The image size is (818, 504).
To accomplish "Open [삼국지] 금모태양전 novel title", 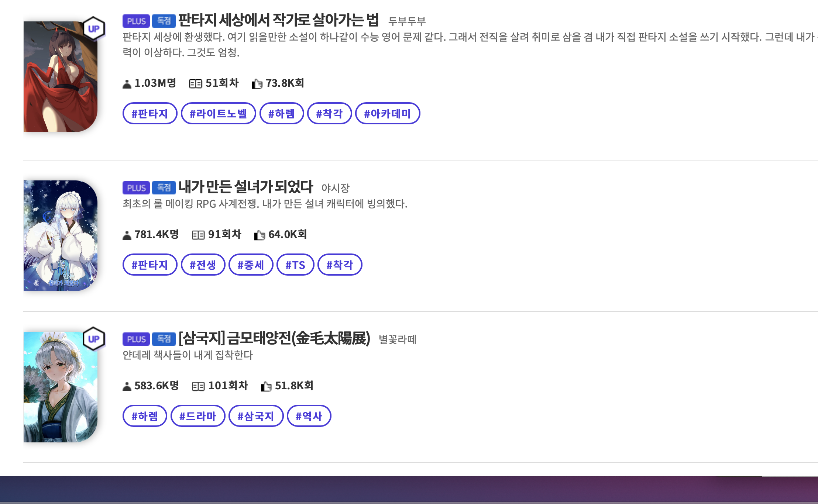I will [274, 338].
